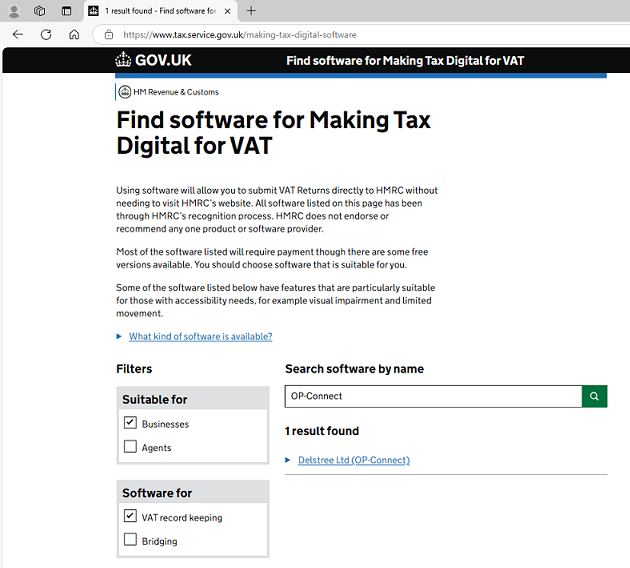The height and width of the screenshot is (568, 630).
Task: Open 'Find software for Making Tax Digital' header link
Action: click(405, 61)
